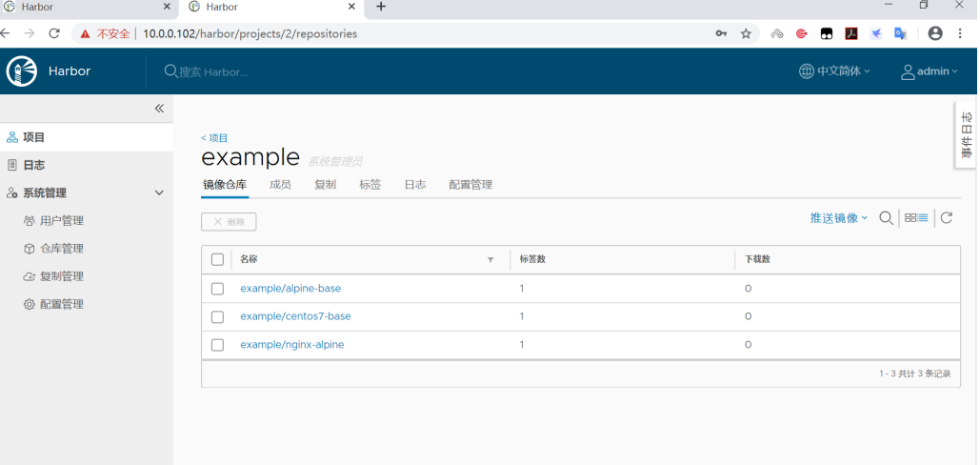This screenshot has height=465, width=980.
Task: Open the 成员 tab
Action: [x=280, y=185]
